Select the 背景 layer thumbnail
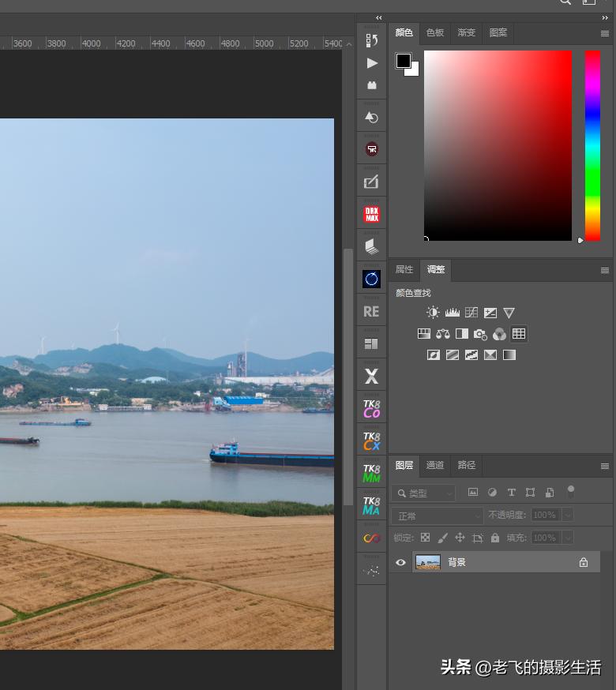 [x=427, y=563]
